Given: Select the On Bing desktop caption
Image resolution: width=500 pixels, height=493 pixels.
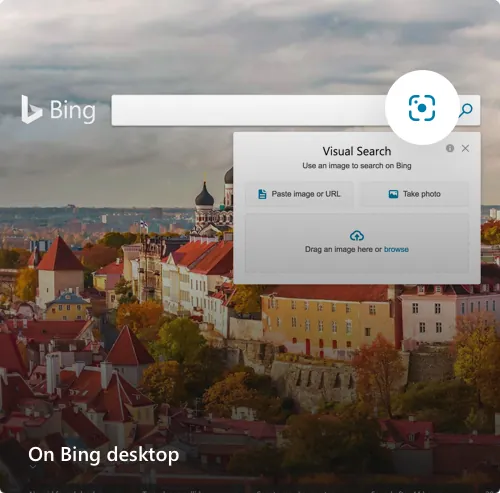Looking at the screenshot, I should point(104,455).
